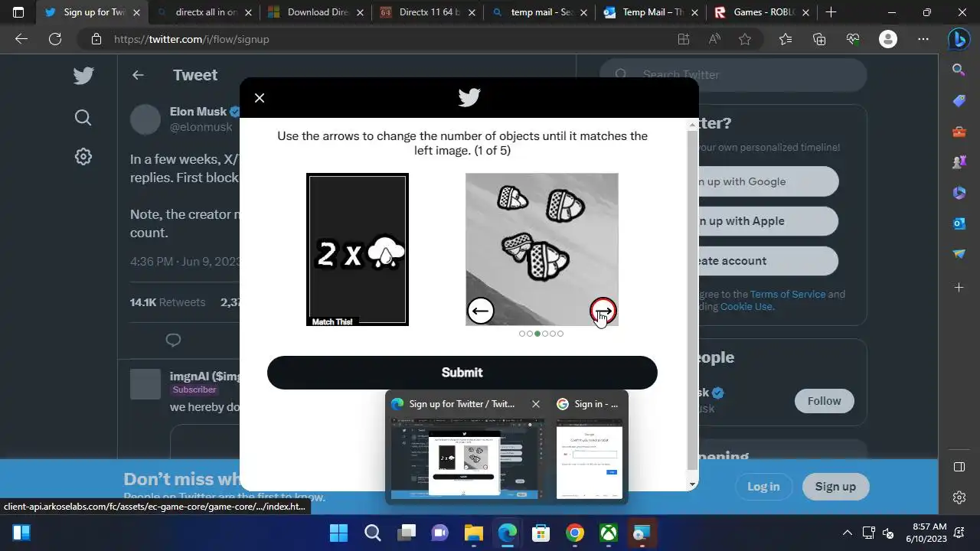Open Explore search icon in Twitter sidebar
The height and width of the screenshot is (551, 980).
tap(83, 117)
